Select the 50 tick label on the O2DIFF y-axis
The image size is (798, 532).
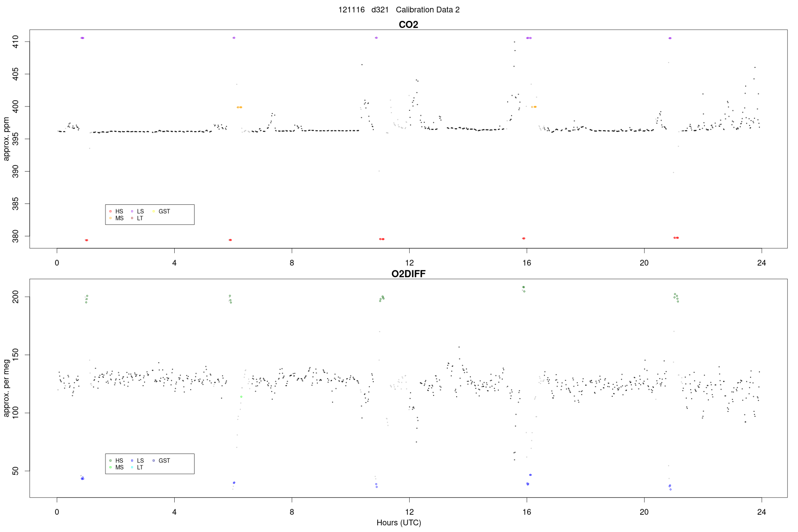click(x=16, y=471)
